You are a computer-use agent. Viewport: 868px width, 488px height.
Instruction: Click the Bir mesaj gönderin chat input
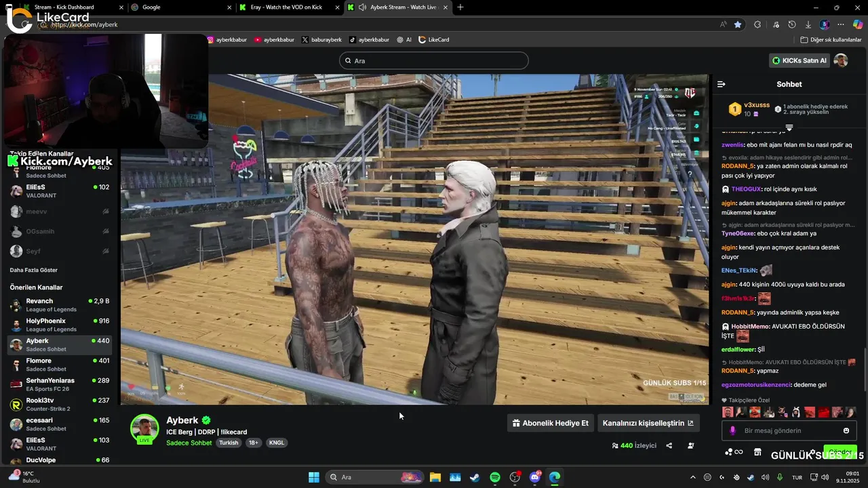click(789, 430)
